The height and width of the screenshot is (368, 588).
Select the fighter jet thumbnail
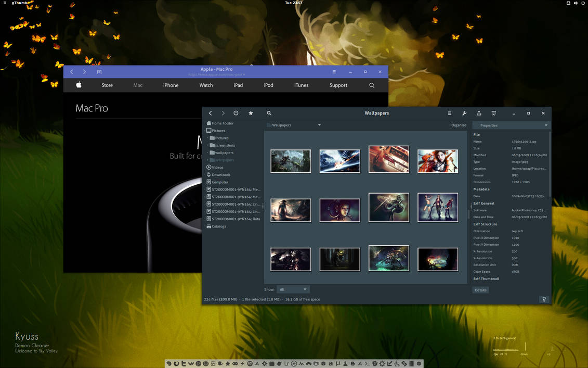339,161
